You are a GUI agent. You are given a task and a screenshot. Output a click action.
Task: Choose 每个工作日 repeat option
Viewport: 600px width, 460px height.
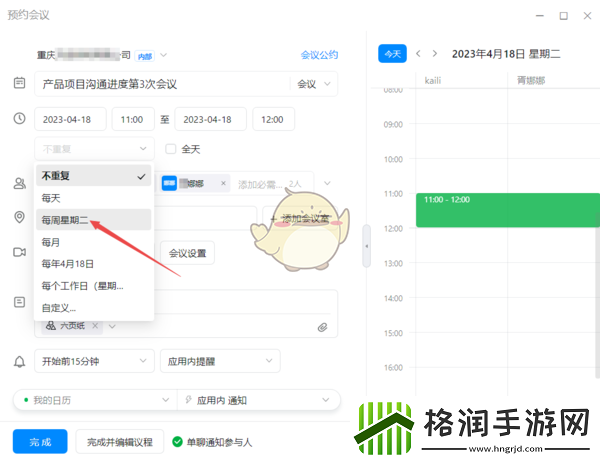click(94, 285)
